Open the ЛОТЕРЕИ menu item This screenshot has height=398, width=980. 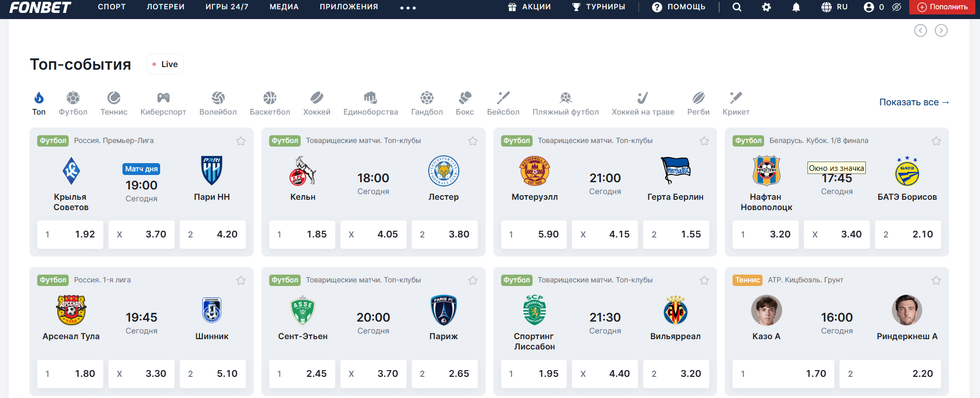point(165,7)
